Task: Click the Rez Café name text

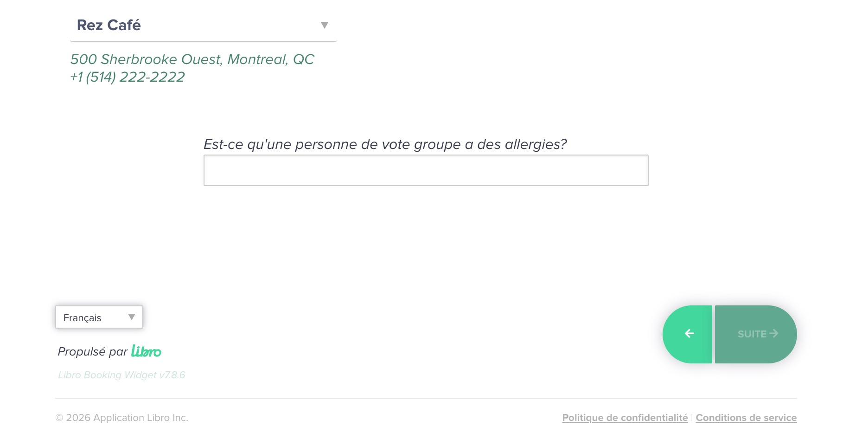Action: (109, 25)
